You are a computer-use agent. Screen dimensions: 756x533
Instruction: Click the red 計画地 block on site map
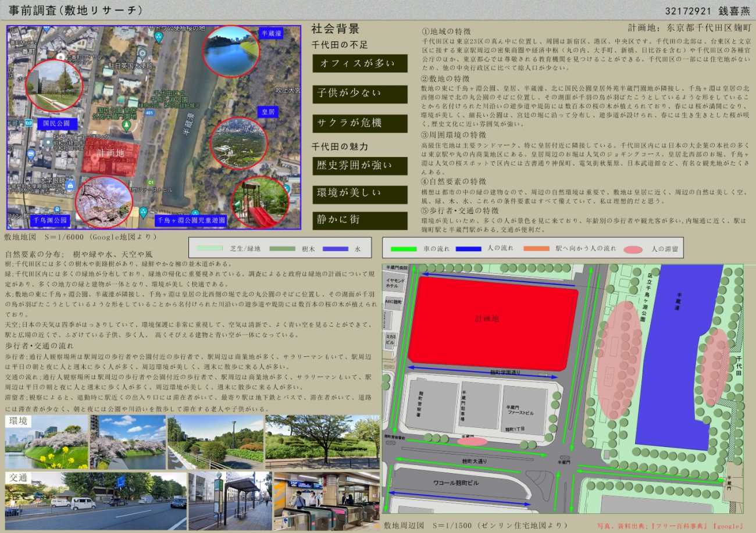point(492,323)
